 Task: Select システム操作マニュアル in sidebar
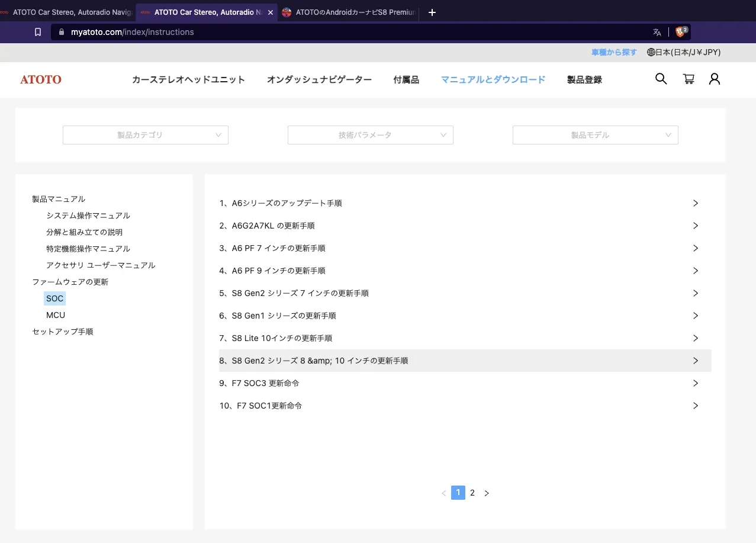pos(88,216)
